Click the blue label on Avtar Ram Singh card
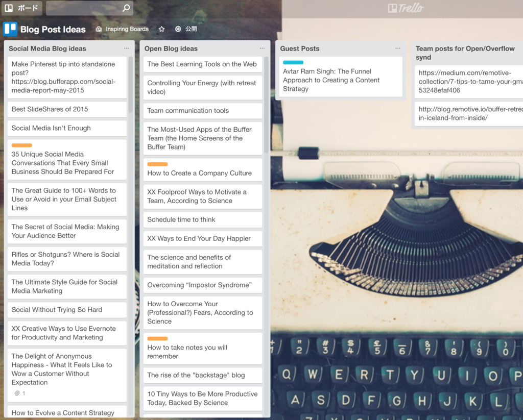Image resolution: width=523 pixels, height=420 pixels. (x=293, y=62)
